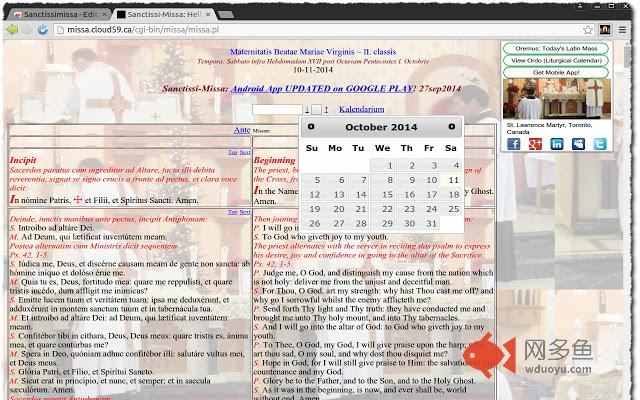Close the Sanctissi-Missa: Hell tab

point(208,14)
